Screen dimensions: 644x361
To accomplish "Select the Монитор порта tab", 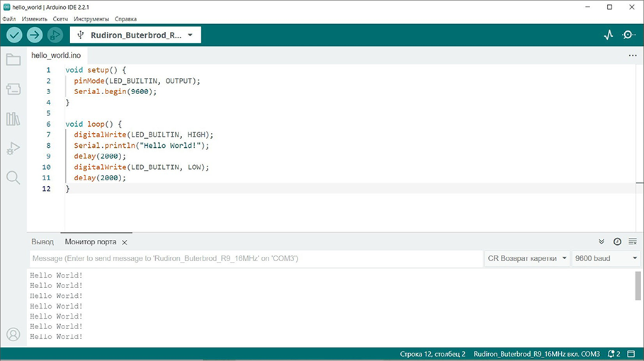I will tap(91, 242).
